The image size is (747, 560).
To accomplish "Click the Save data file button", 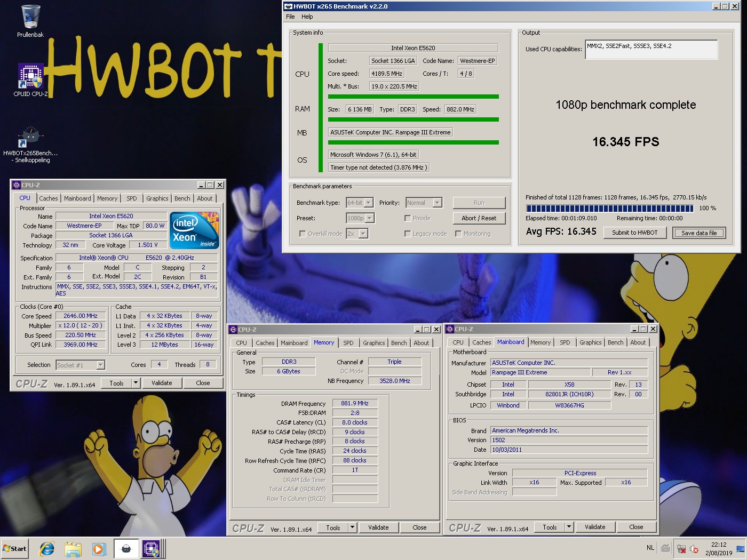I will click(699, 233).
